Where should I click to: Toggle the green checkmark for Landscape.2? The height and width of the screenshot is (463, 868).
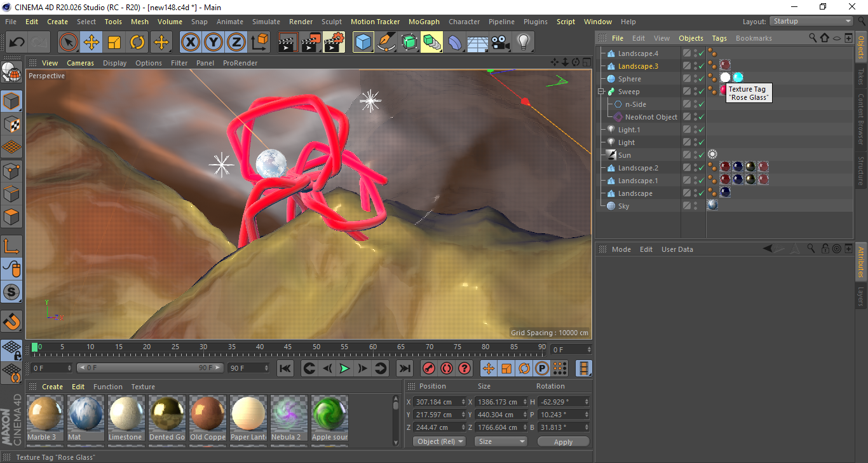[x=701, y=168]
